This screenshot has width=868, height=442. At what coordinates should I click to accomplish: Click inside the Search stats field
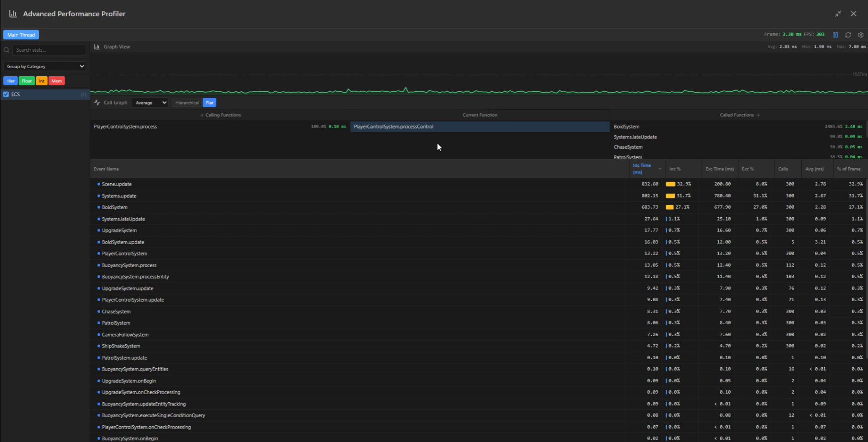pyautogui.click(x=49, y=49)
